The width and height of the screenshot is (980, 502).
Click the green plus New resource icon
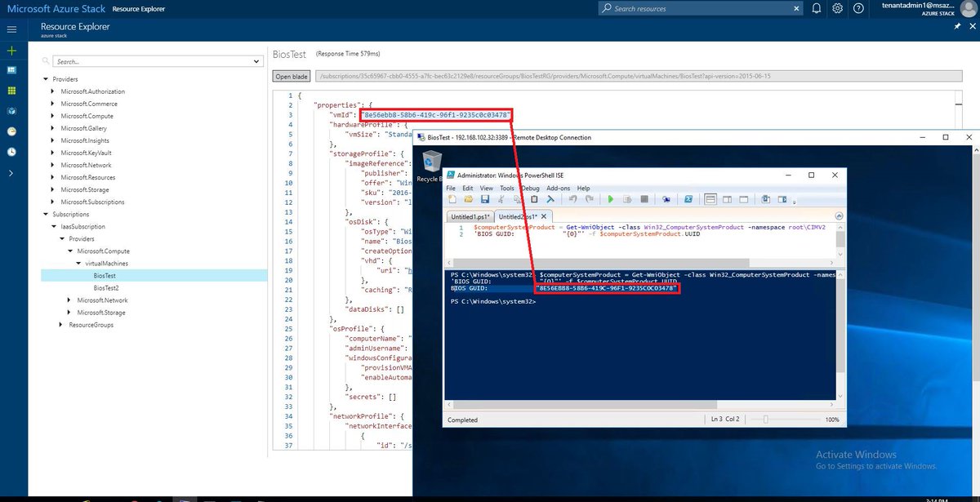pyautogui.click(x=11, y=51)
